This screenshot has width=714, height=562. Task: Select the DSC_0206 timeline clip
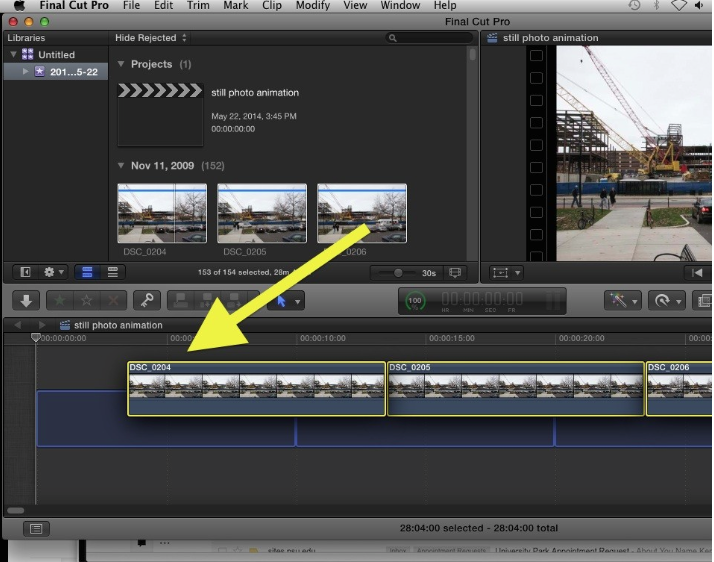(x=679, y=389)
